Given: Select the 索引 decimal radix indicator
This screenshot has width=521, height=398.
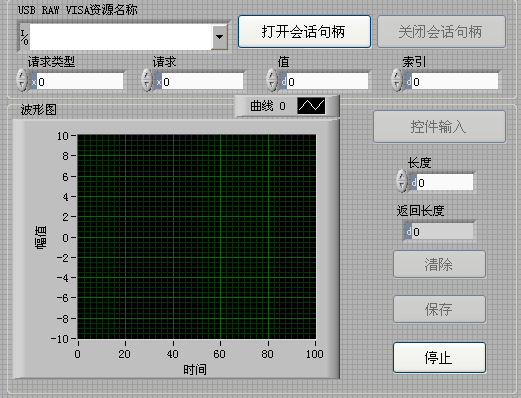Looking at the screenshot, I should [x=409, y=81].
